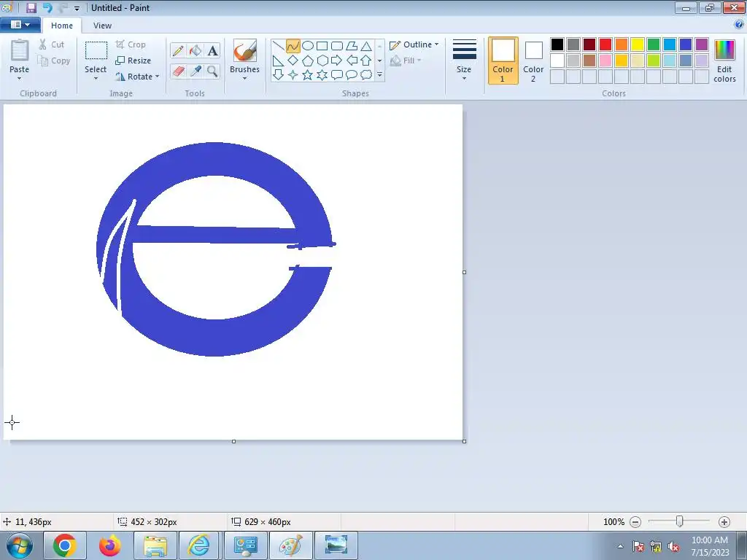
Task: Open Google Chrome from the taskbar
Action: tap(65, 545)
